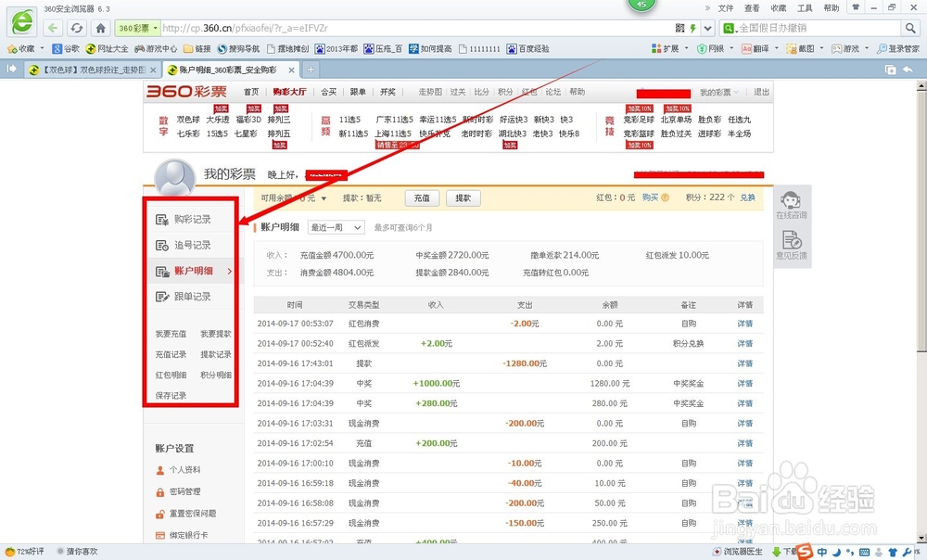Click the browser back arrow button
Screen dimensions: 927x560
(x=53, y=28)
